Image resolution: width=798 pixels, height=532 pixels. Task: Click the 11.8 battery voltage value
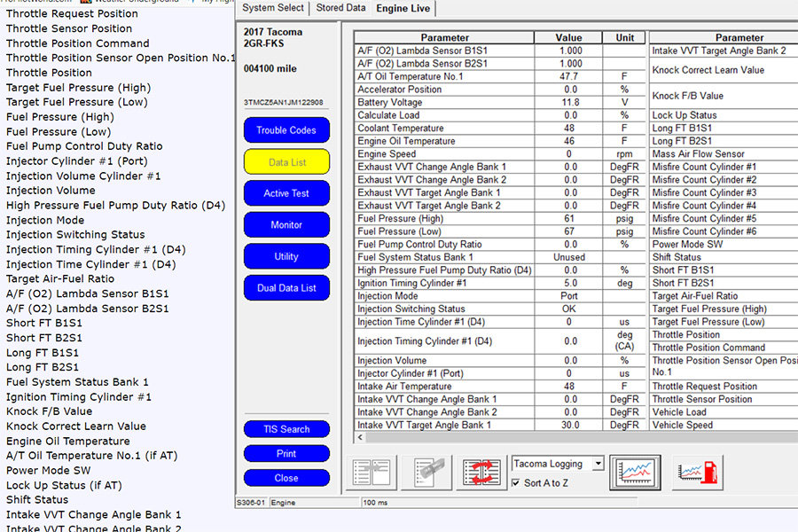click(x=570, y=102)
